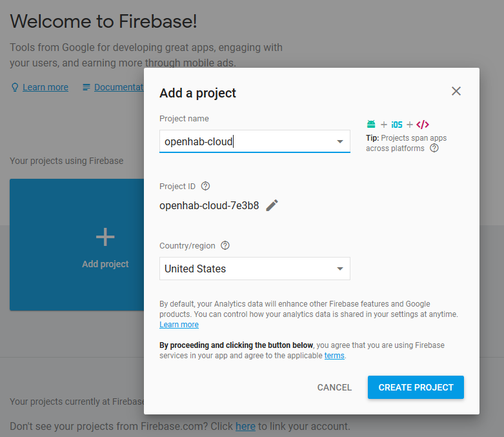504x437 pixels.
Task: Click the lightbulb icon beside Learn more
Action: 15,87
